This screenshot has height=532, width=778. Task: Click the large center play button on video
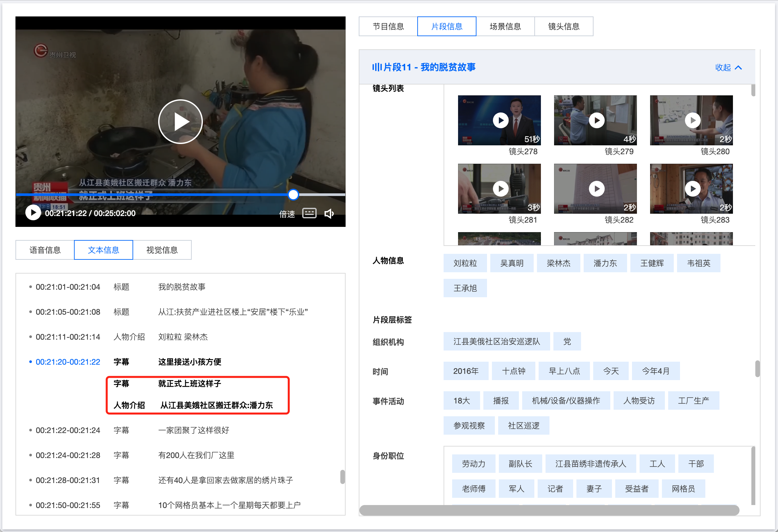pyautogui.click(x=181, y=122)
